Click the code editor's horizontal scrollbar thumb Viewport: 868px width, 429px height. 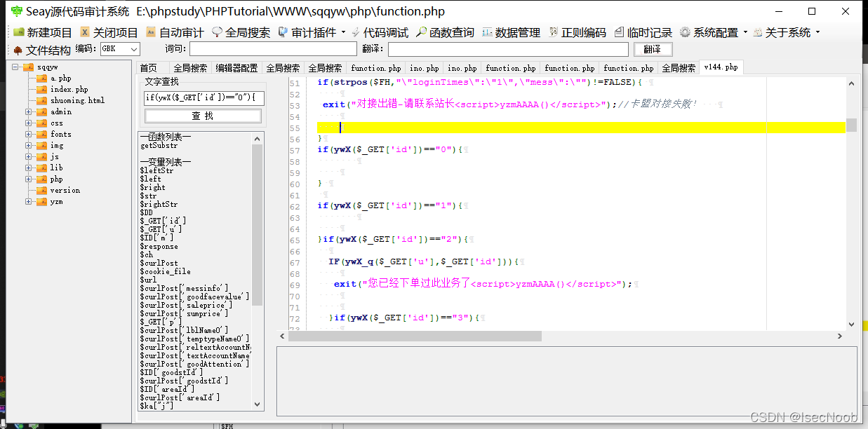pyautogui.click(x=415, y=336)
